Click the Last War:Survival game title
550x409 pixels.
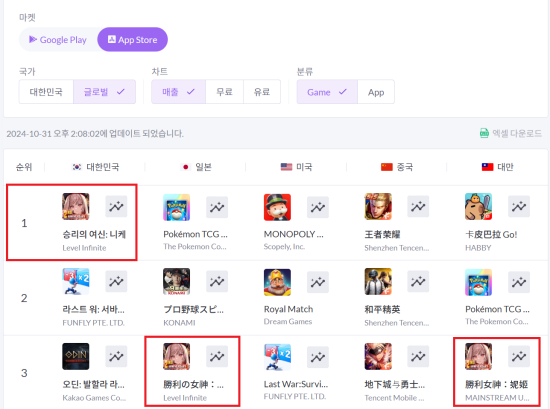point(296,384)
